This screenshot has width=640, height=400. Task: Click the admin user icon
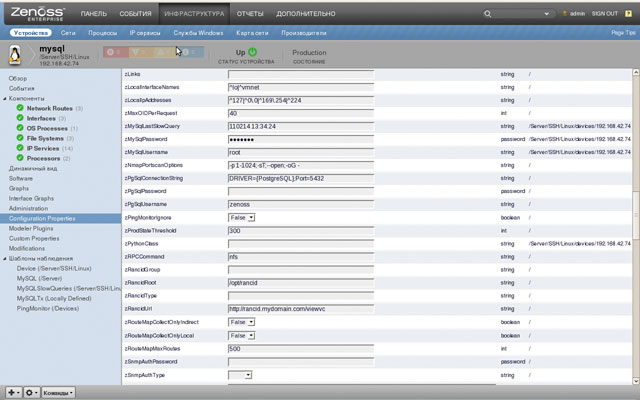tap(565, 13)
